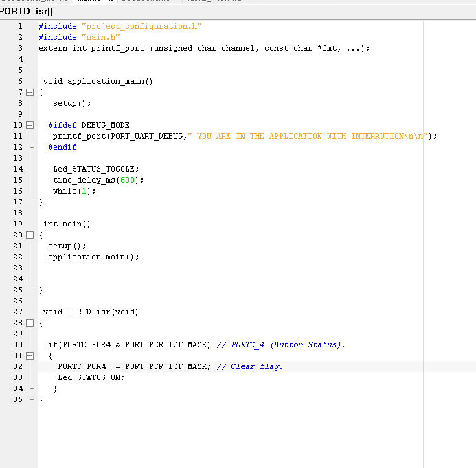Click void PORTD_isr(void) definition
Screen dimensions: 476x468
point(91,312)
